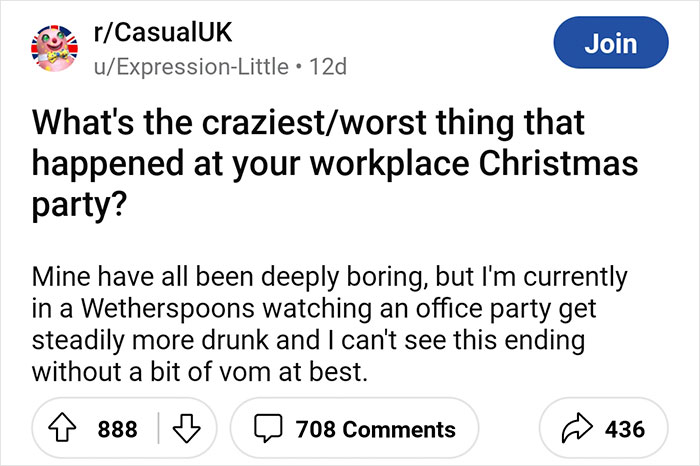Click the 436 share count
This screenshot has width=700, height=466.
[x=625, y=429]
